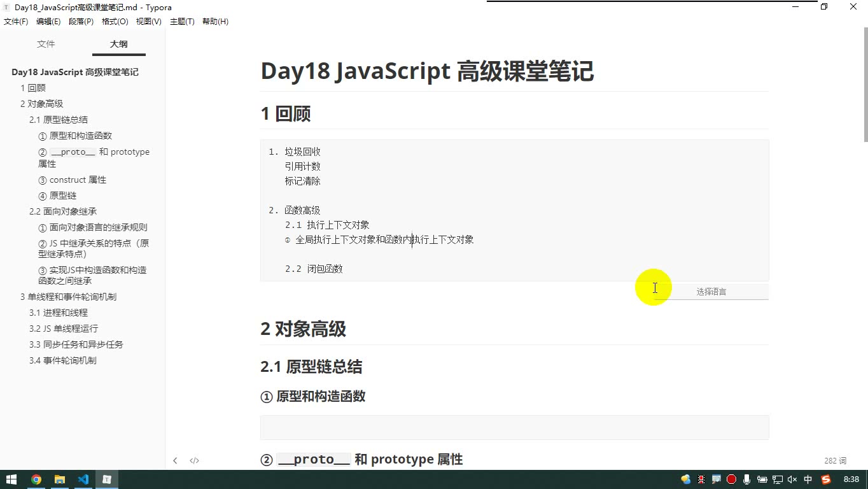Open the Windows Start menu
Screen dimensions: 868x489
click(x=11, y=479)
